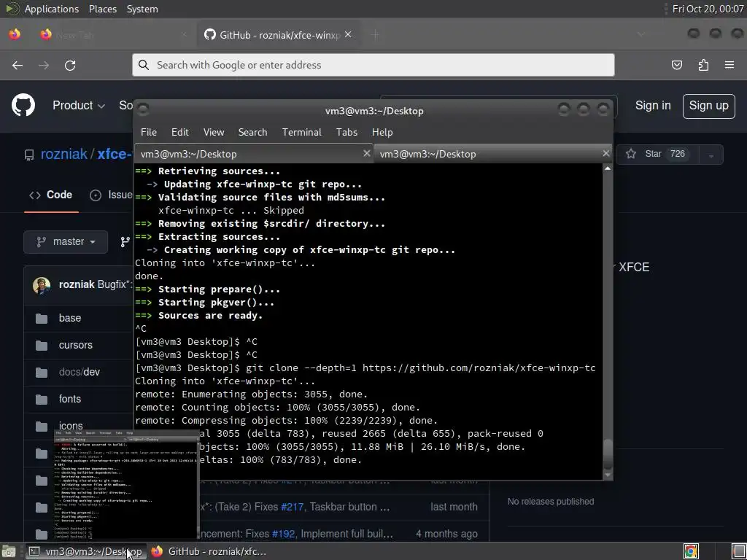This screenshot has width=747, height=560.
Task: Click the Chromium icon in system tray
Action: click(x=691, y=551)
